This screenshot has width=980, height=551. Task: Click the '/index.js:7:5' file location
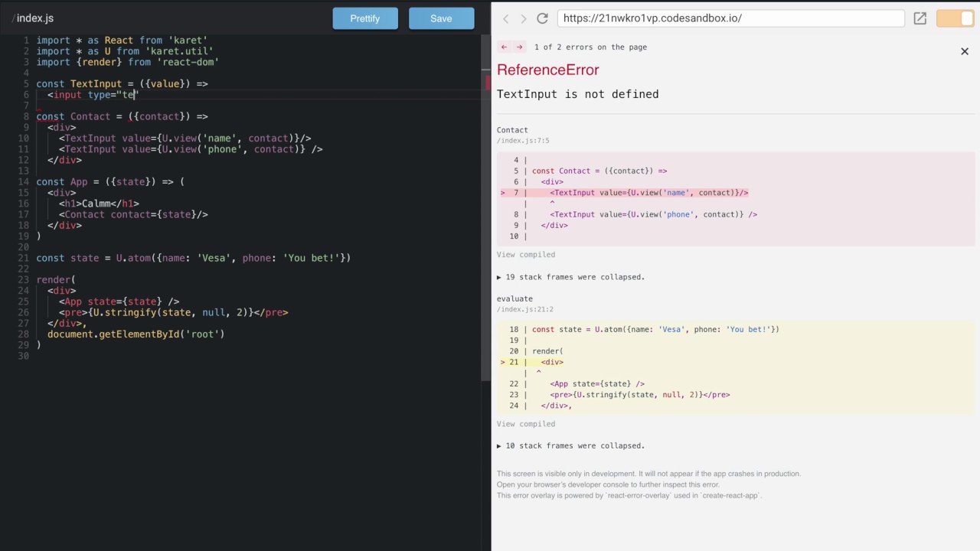[523, 141]
